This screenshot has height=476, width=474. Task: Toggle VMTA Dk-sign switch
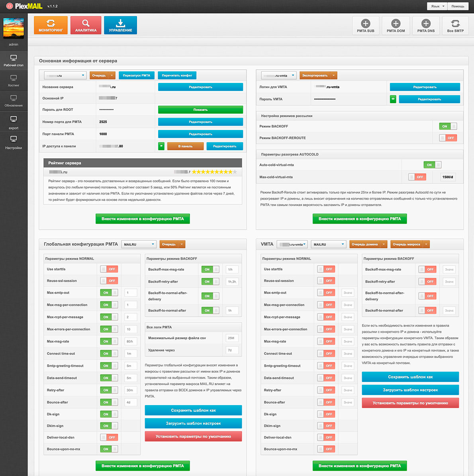coord(326,414)
